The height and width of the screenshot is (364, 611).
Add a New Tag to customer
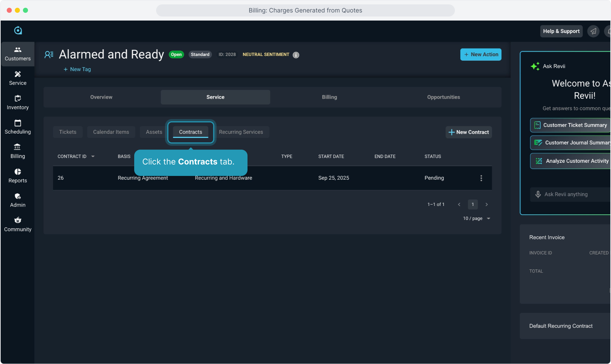coord(77,69)
